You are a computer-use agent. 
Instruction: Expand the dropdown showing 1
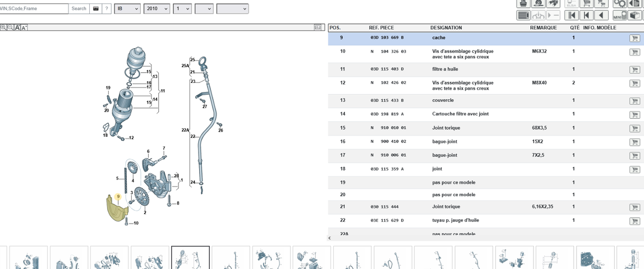click(182, 8)
